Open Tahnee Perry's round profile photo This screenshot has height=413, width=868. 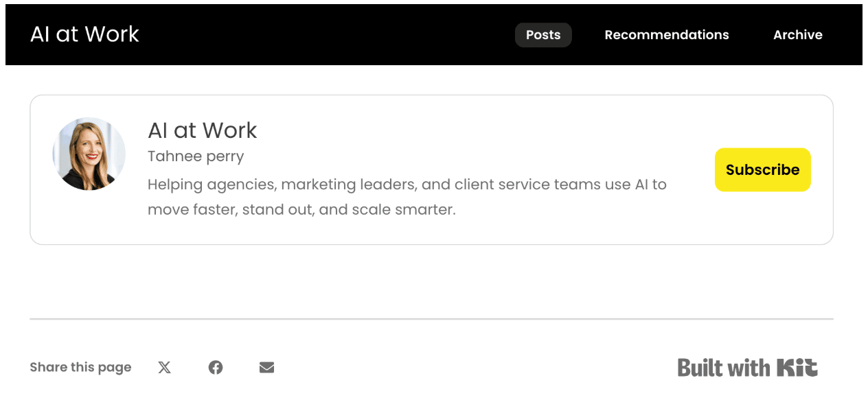(89, 154)
